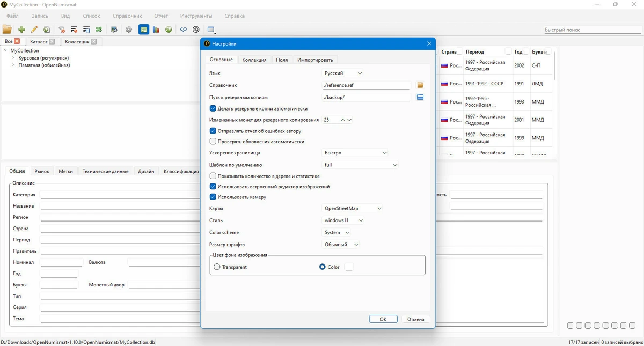Click the filter button on Страна column header
This screenshot has width=644, height=346.
click(459, 51)
